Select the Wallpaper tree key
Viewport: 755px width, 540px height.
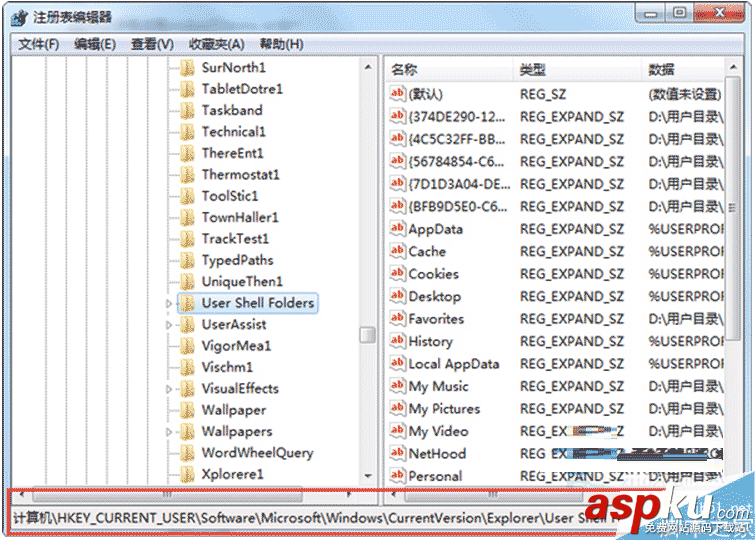pyautogui.click(x=234, y=410)
